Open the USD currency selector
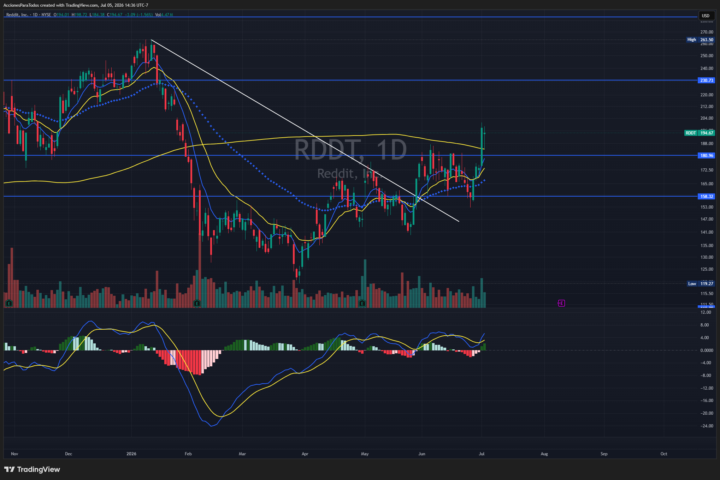Image resolution: width=720 pixels, height=480 pixels. 705,16
